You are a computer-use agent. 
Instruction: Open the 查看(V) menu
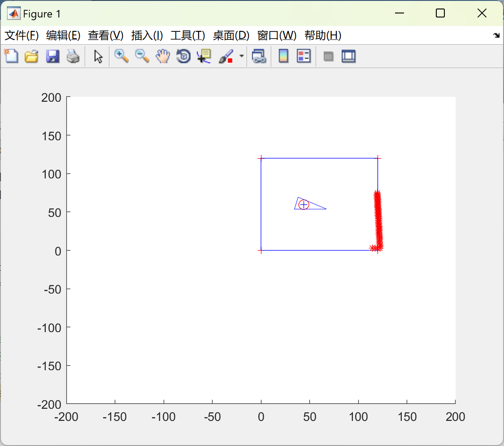click(x=106, y=35)
